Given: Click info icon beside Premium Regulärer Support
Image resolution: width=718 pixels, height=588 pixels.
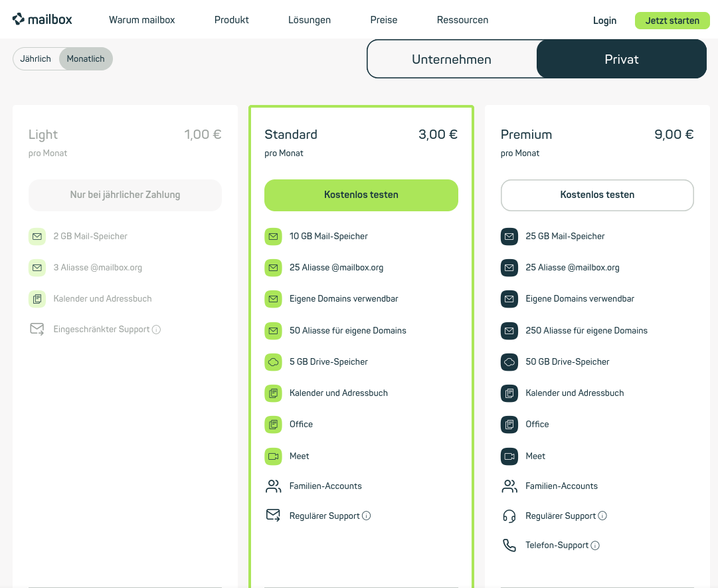Looking at the screenshot, I should (x=602, y=516).
